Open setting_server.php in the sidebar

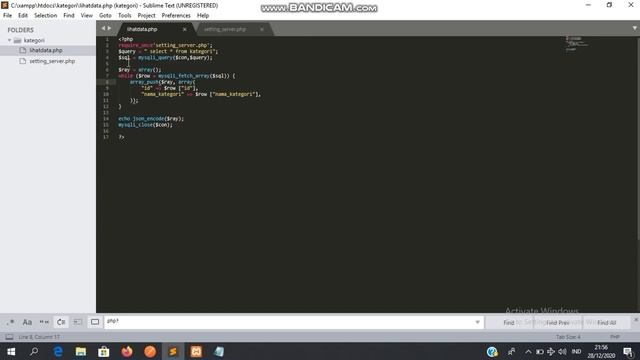(x=52, y=61)
